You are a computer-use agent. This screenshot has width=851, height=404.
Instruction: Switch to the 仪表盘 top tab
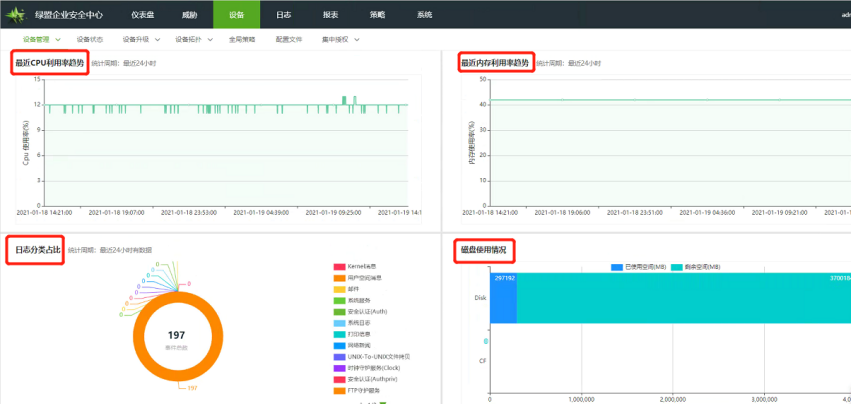pyautogui.click(x=142, y=15)
